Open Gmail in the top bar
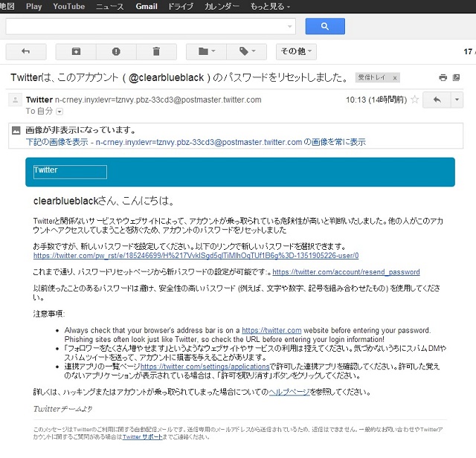 pyautogui.click(x=147, y=7)
